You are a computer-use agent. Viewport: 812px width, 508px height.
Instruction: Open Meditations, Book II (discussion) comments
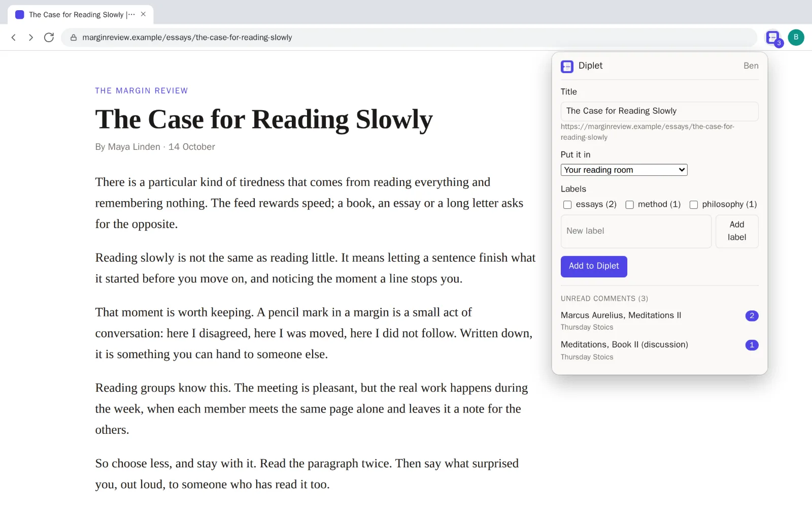660,351
